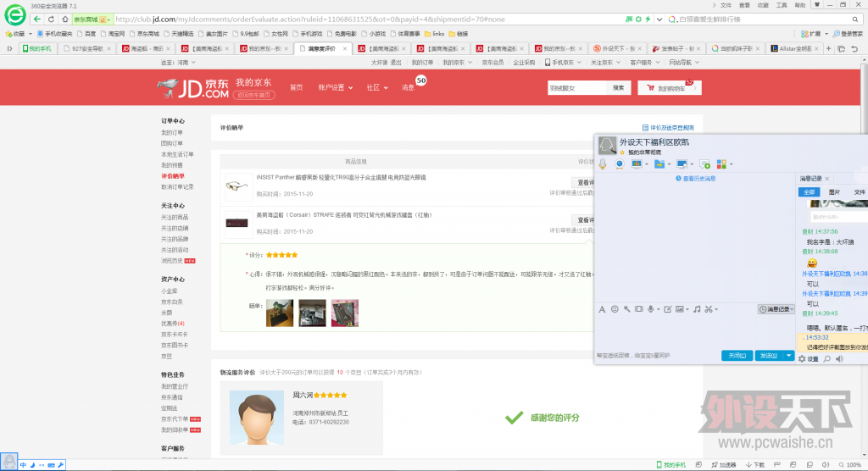
Task: Open a new browser tab with plus icon
Action: pyautogui.click(x=829, y=48)
